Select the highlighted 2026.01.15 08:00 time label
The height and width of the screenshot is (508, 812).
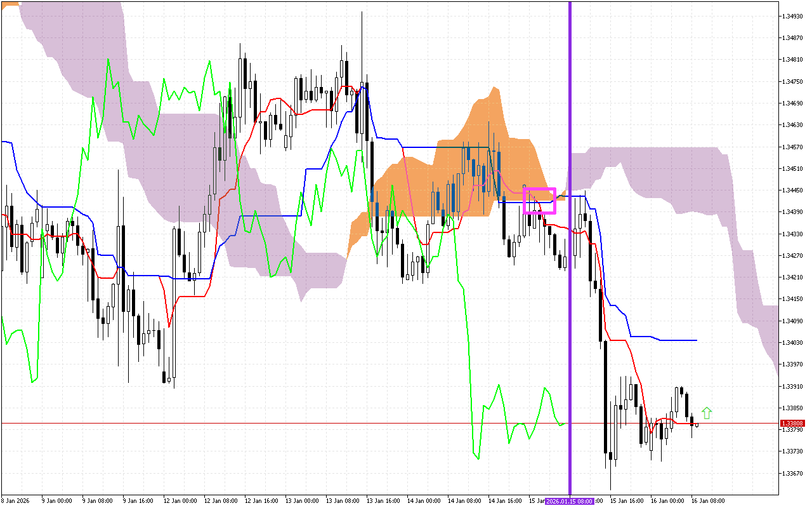569,500
